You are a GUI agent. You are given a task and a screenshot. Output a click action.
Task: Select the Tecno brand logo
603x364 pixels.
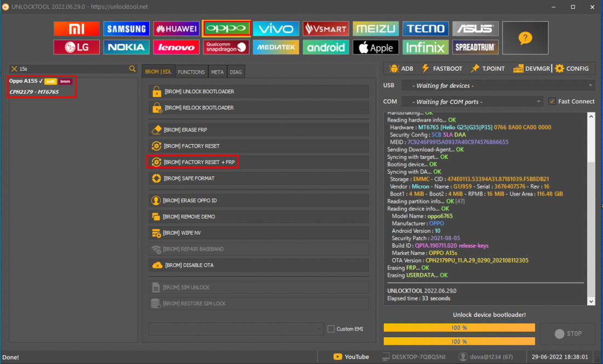click(x=425, y=29)
